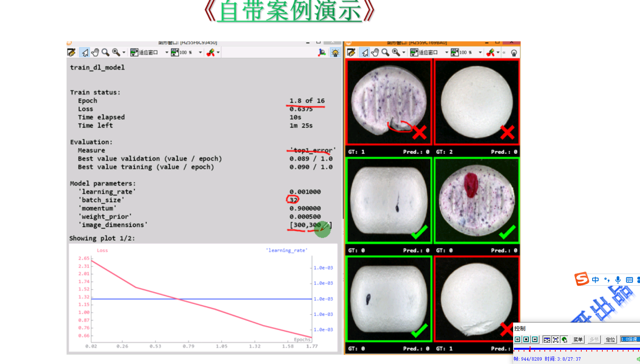Click the magnifier inspect icon in left toolbar
The image size is (640, 364).
pyautogui.click(x=105, y=52)
